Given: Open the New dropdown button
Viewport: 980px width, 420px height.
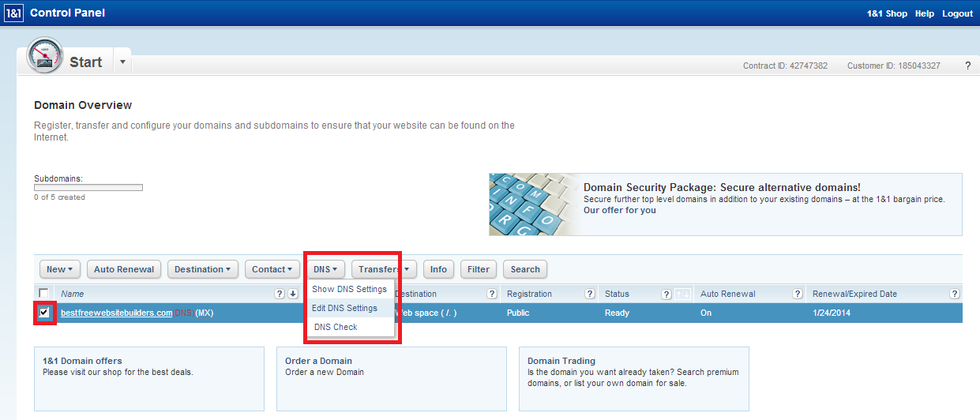Looking at the screenshot, I should coord(59,269).
